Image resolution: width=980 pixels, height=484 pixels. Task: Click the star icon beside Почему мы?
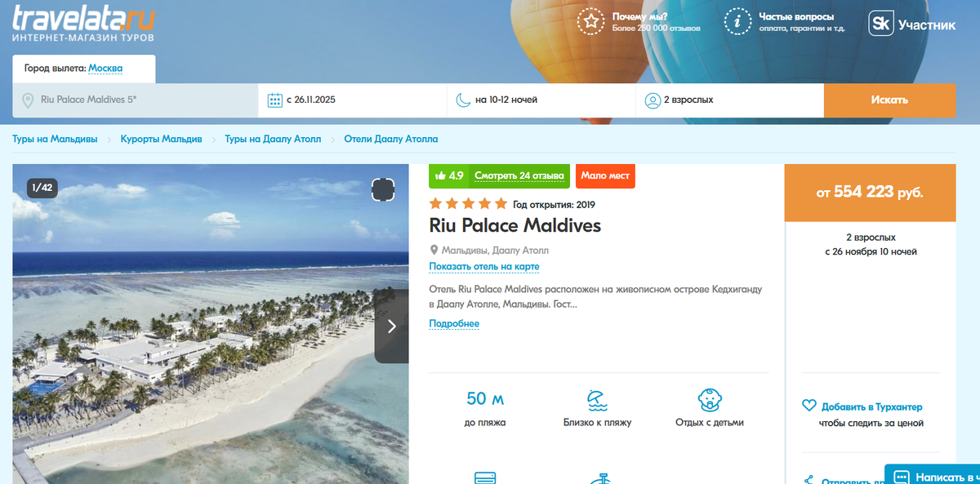coord(590,22)
